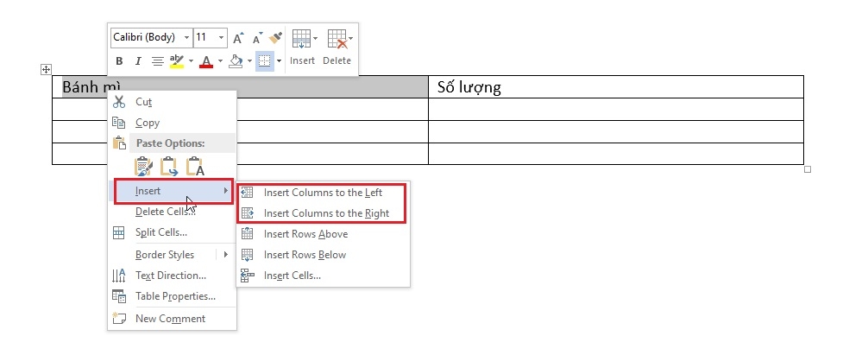Click the table move handle icon

[x=46, y=69]
